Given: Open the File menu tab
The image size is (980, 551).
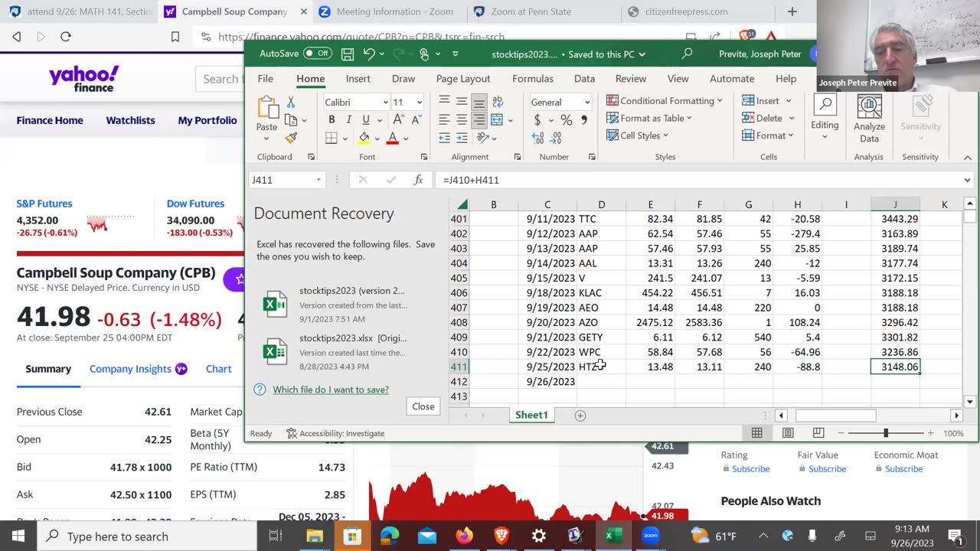Looking at the screenshot, I should click(265, 79).
